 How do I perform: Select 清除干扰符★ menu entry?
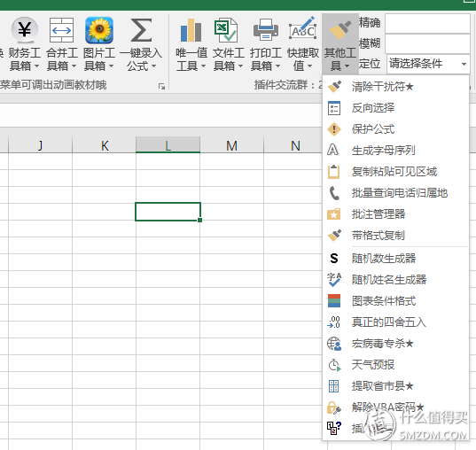(395, 87)
